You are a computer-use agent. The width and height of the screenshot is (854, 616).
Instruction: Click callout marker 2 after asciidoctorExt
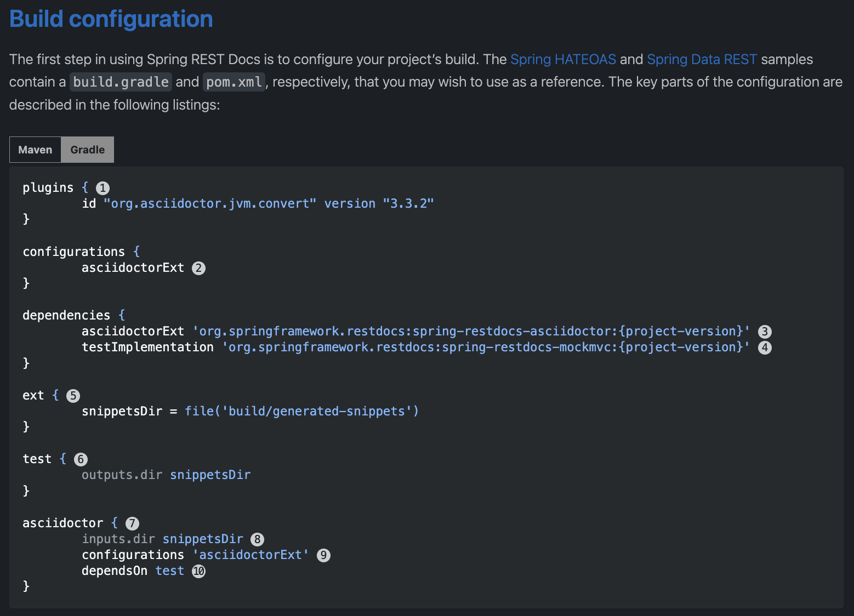[x=198, y=268]
